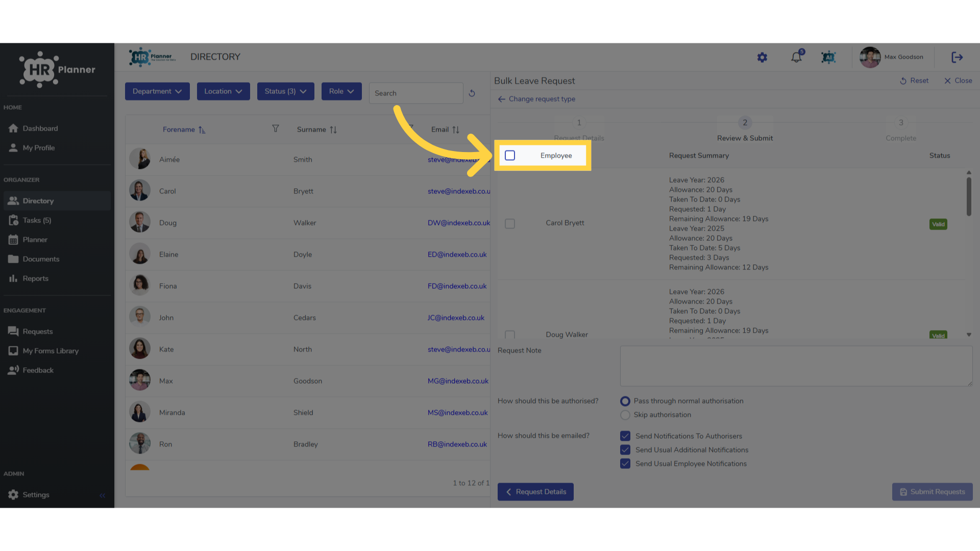This screenshot has height=551, width=980.
Task: Check the Carol Bryett row checkbox
Action: tap(510, 224)
